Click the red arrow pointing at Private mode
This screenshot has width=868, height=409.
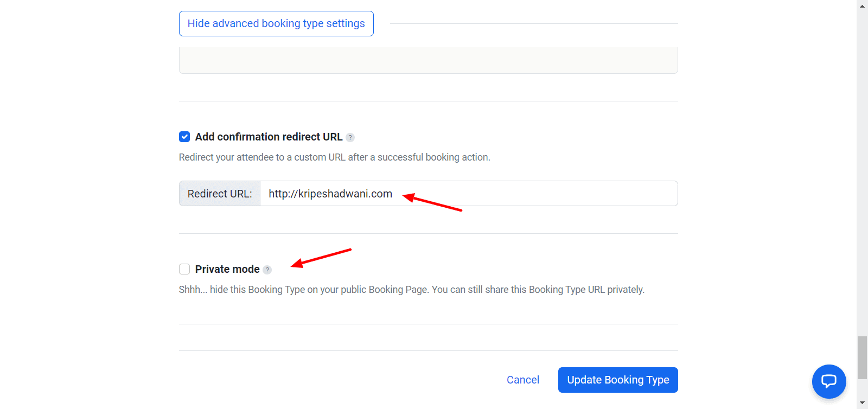(321, 258)
